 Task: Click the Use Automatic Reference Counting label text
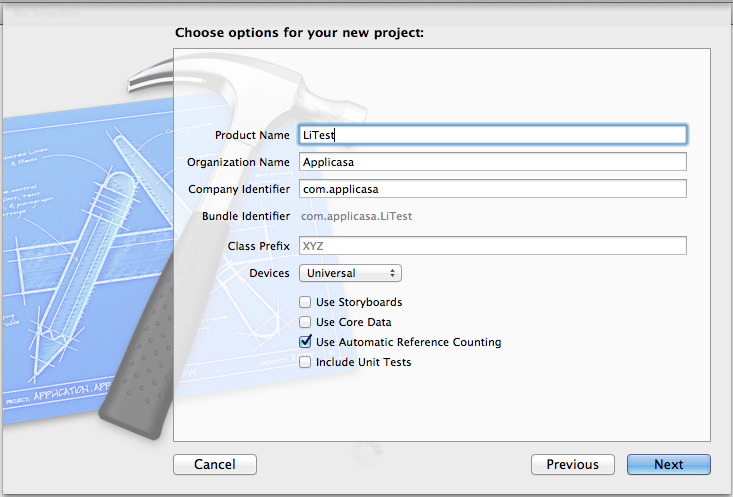tap(409, 342)
